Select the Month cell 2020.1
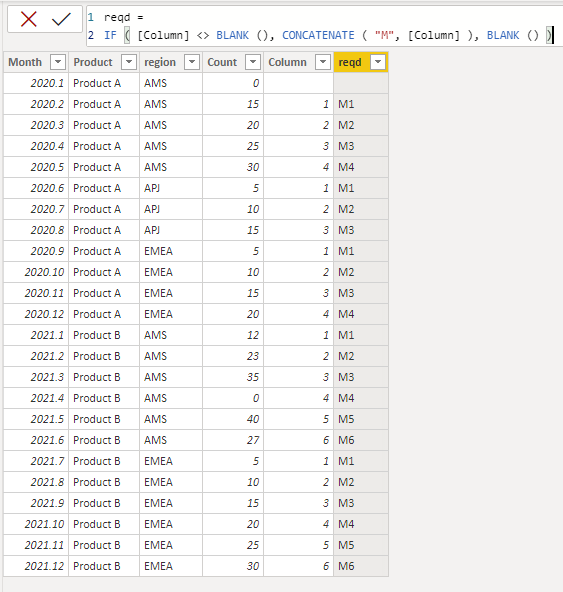 pos(36,83)
